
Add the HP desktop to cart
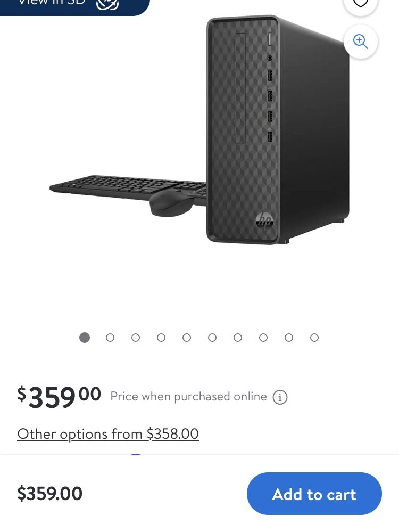pyautogui.click(x=314, y=494)
